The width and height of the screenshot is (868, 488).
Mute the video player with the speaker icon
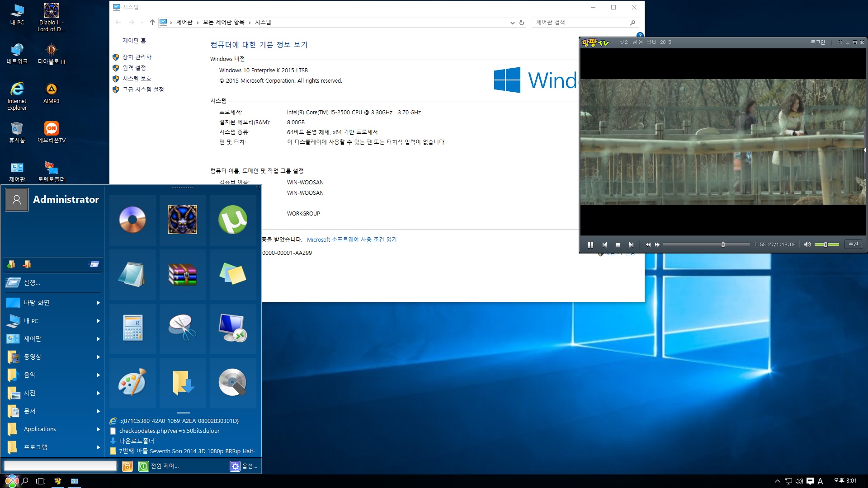pyautogui.click(x=807, y=244)
